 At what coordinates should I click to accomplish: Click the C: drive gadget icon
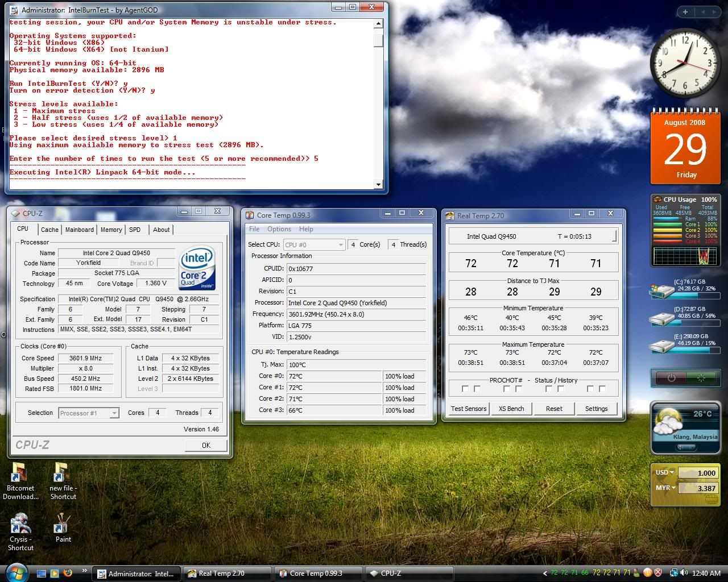click(x=662, y=290)
